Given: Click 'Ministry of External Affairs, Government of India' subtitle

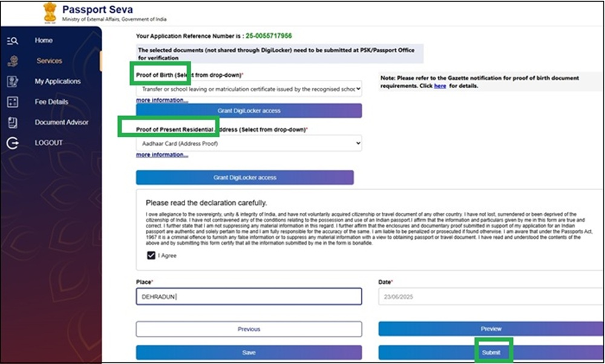Looking at the screenshot, I should pyautogui.click(x=114, y=19).
